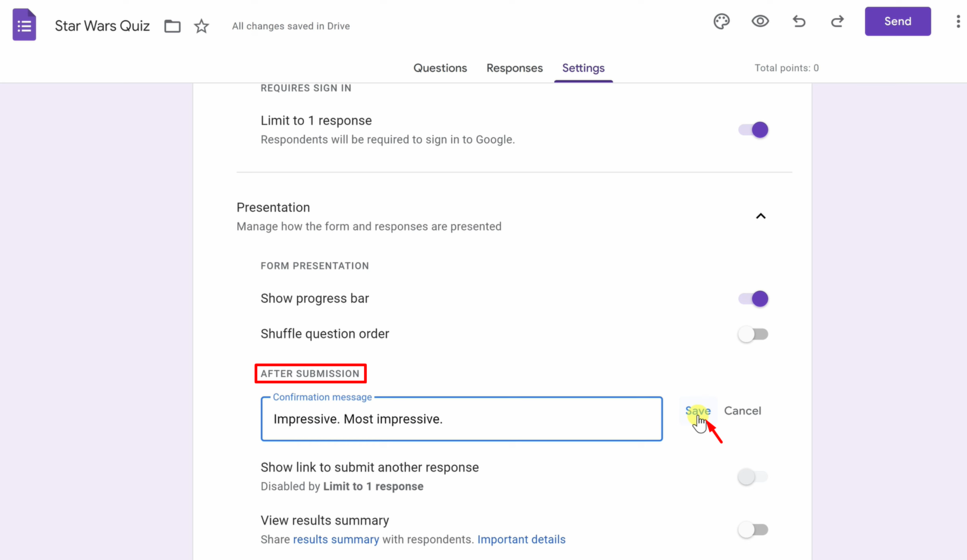Toggle View results summary on
The height and width of the screenshot is (560, 967).
753,530
